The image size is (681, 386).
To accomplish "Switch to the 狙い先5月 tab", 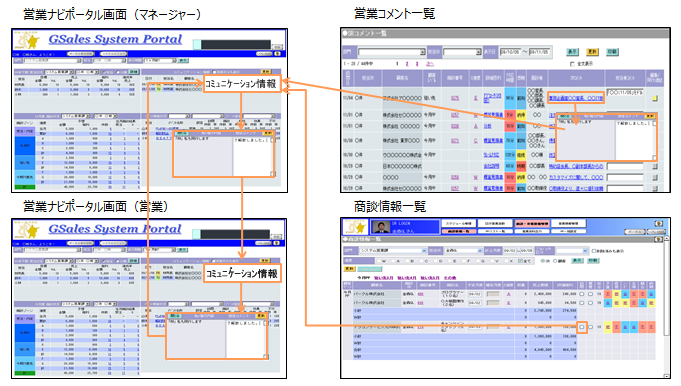I will click(430, 278).
